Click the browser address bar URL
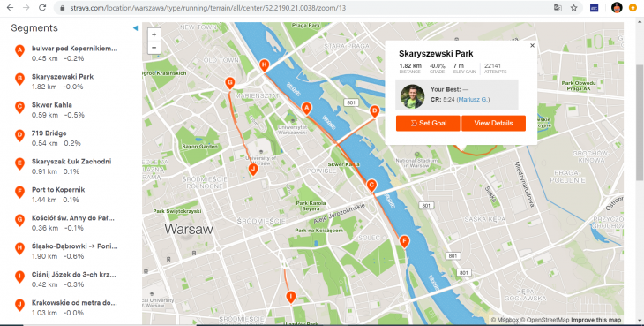The width and height of the screenshot is (644, 326). point(208,8)
